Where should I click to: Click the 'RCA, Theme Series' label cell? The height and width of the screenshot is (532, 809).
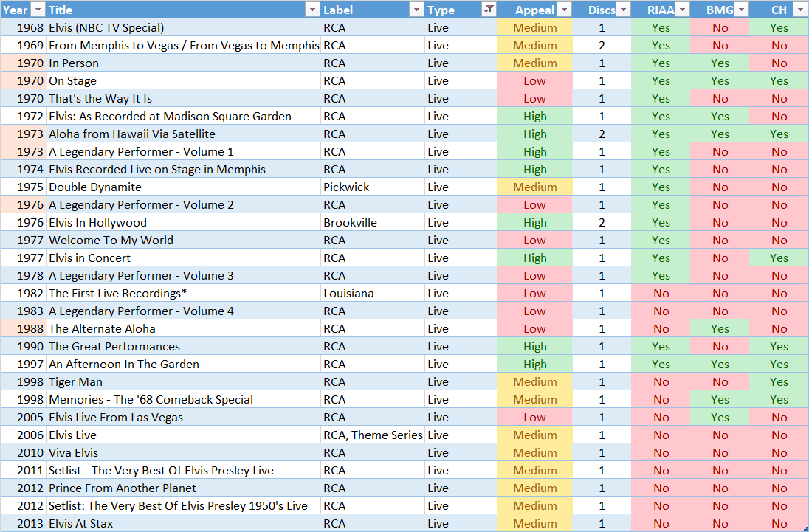373,435
